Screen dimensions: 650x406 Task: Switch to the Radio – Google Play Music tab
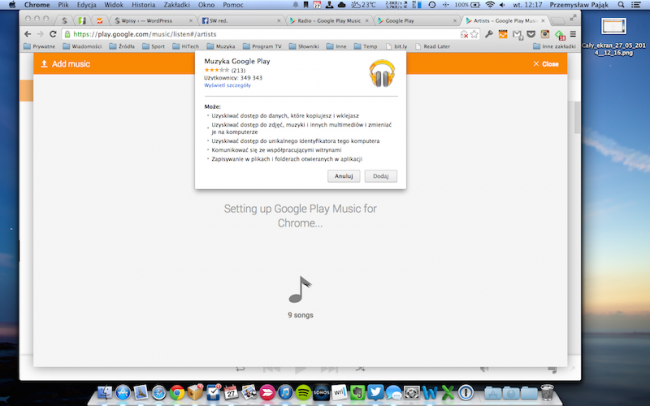329,20
